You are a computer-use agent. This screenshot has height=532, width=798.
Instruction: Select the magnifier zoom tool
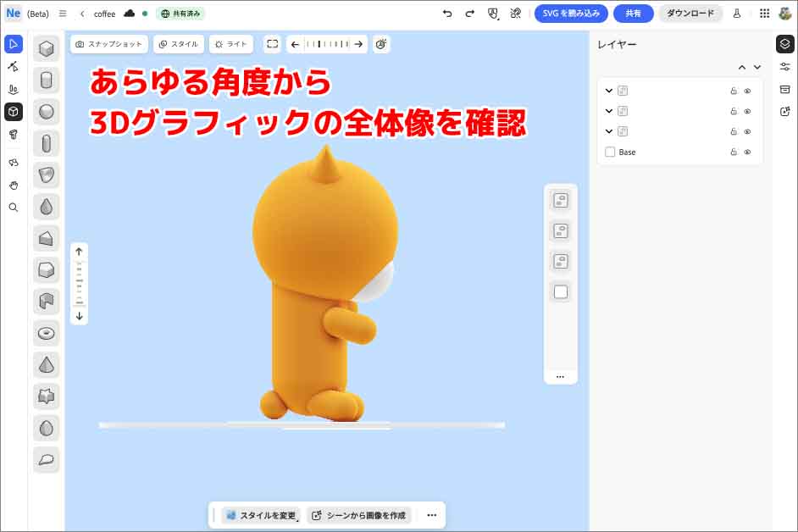coord(14,208)
